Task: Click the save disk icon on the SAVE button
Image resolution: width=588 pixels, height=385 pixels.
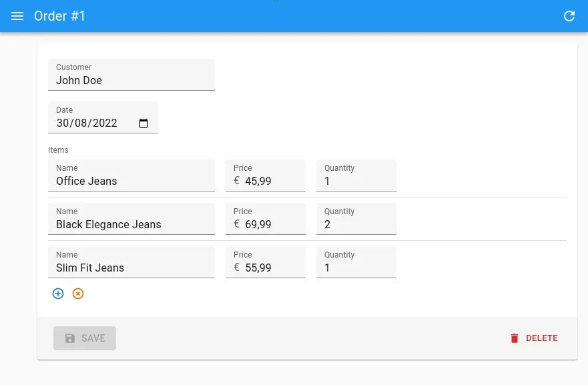Action: (x=70, y=338)
